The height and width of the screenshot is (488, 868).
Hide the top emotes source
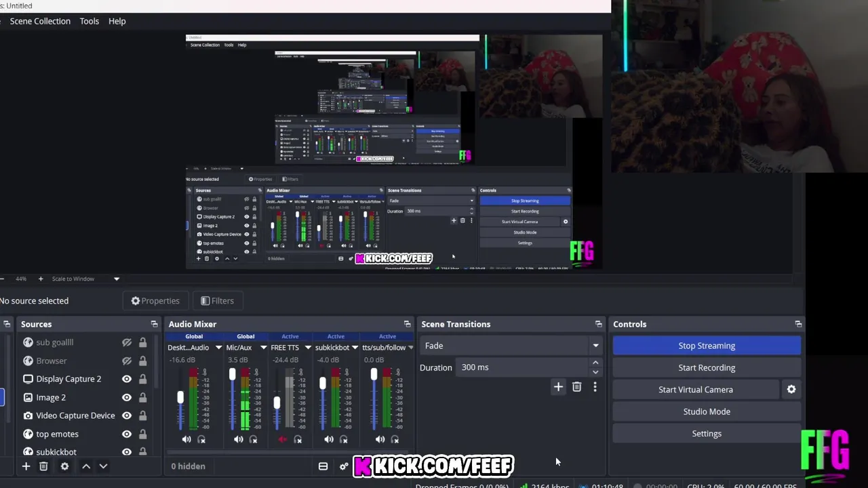127,434
